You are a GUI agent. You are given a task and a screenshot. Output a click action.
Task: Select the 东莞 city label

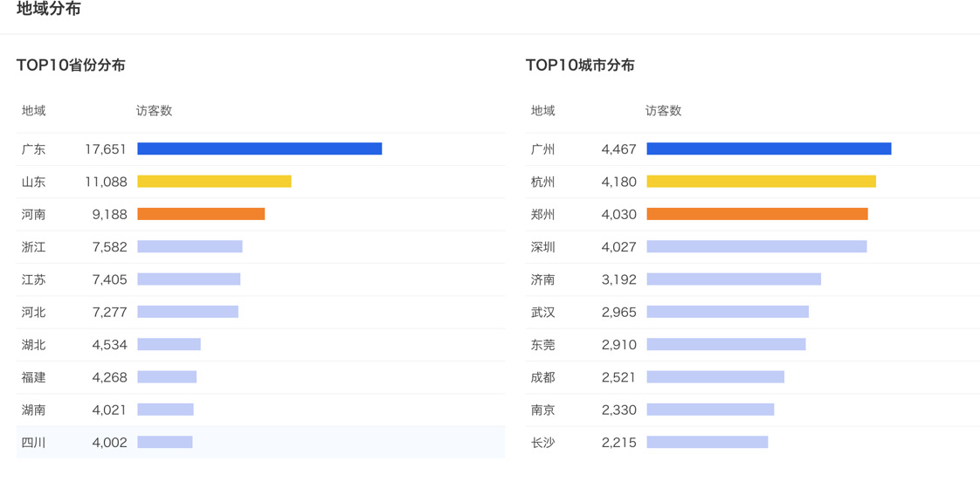click(x=542, y=345)
